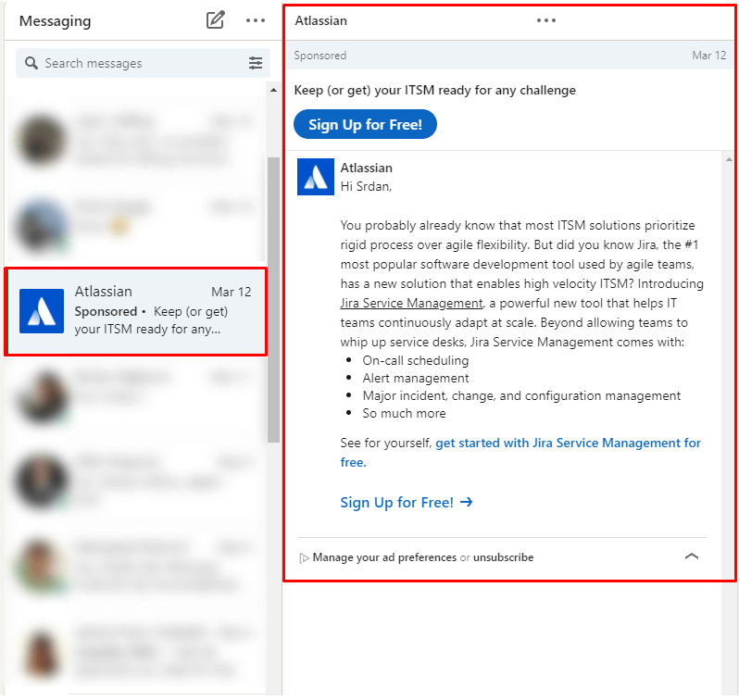
Task: Click the unsubscribe link
Action: click(x=504, y=557)
